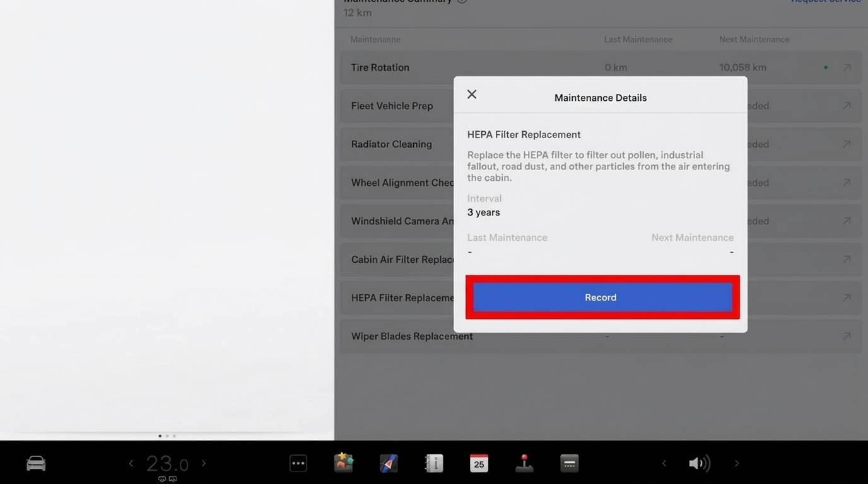Select the Fleet Vehicle Prep row

coord(601,106)
